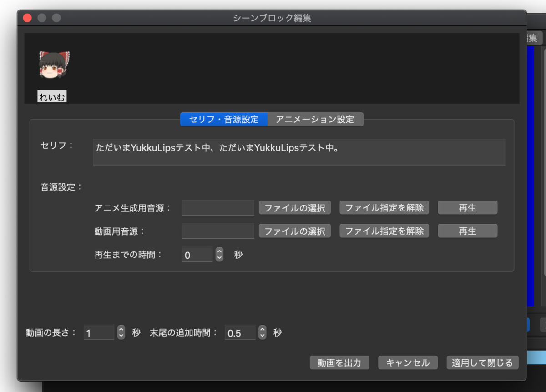Increment 再生までの時間 with the up stepper
The width and height of the screenshot is (546, 392).
219,252
